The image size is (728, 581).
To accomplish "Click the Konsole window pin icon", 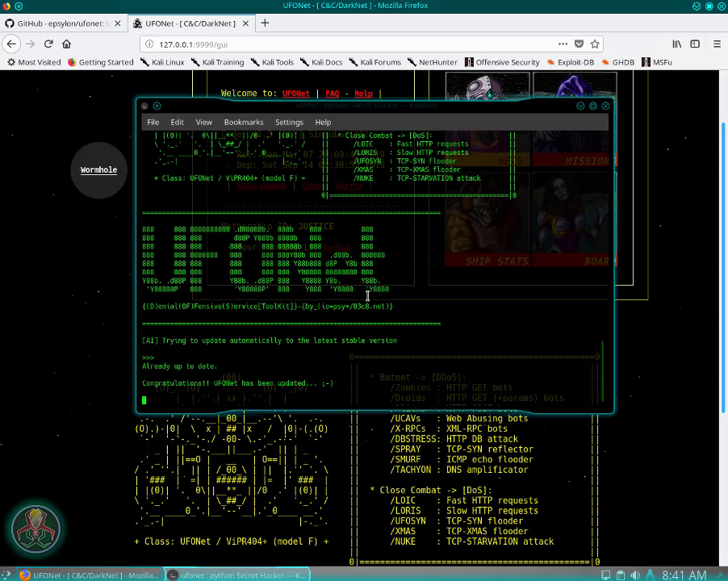I will [157, 106].
